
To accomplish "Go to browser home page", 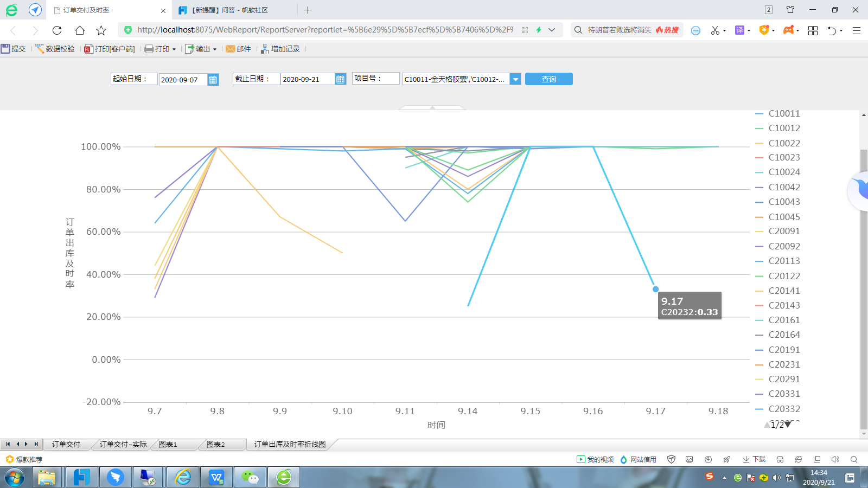I will coord(79,30).
